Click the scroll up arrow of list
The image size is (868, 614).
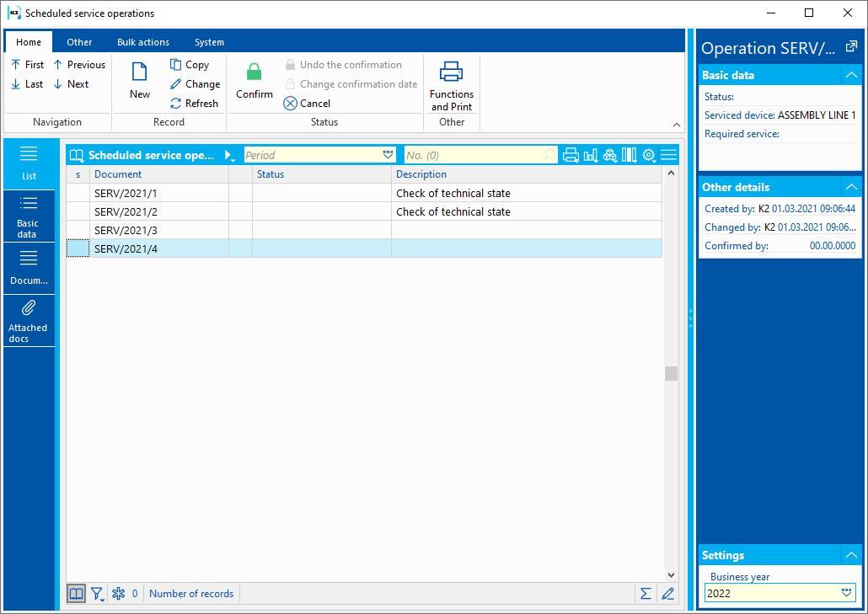pyautogui.click(x=671, y=174)
